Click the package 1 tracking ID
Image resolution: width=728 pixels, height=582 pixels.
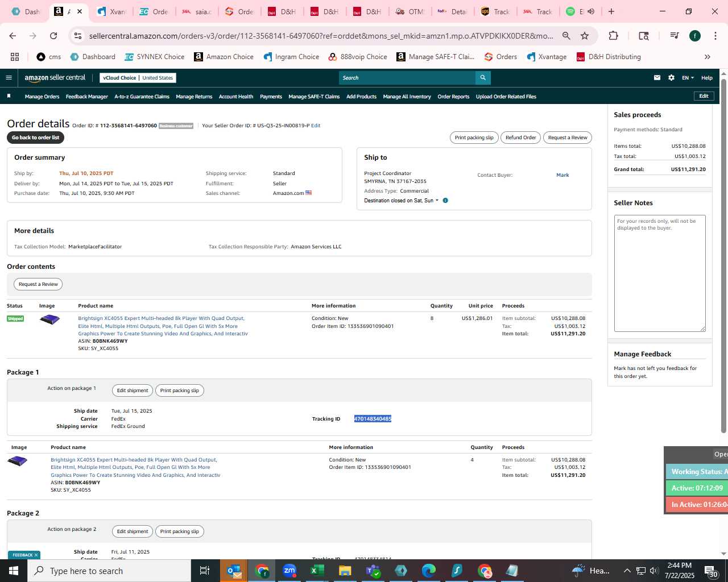(x=373, y=419)
